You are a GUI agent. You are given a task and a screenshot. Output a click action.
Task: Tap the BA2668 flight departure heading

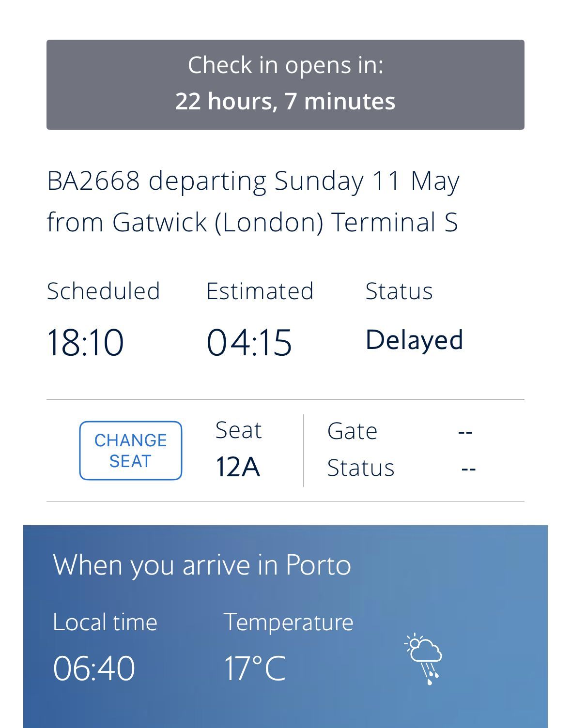(x=253, y=201)
